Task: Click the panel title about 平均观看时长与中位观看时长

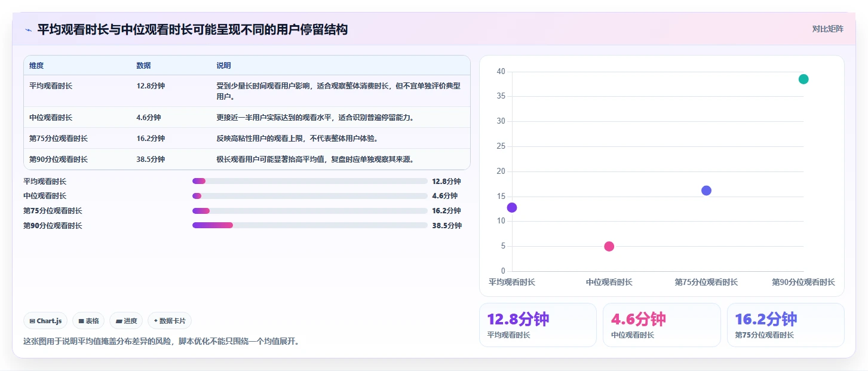Action: pos(192,29)
